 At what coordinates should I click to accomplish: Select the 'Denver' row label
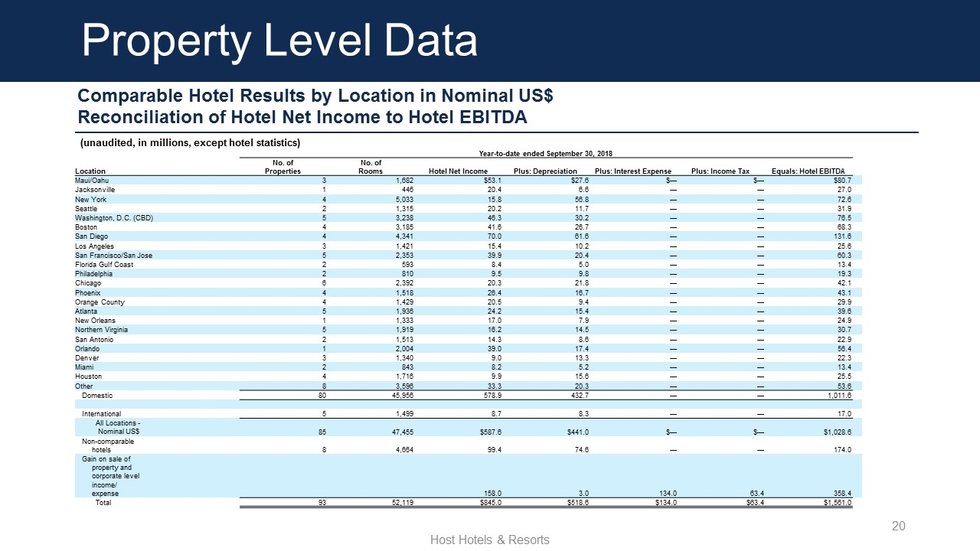pyautogui.click(x=87, y=358)
